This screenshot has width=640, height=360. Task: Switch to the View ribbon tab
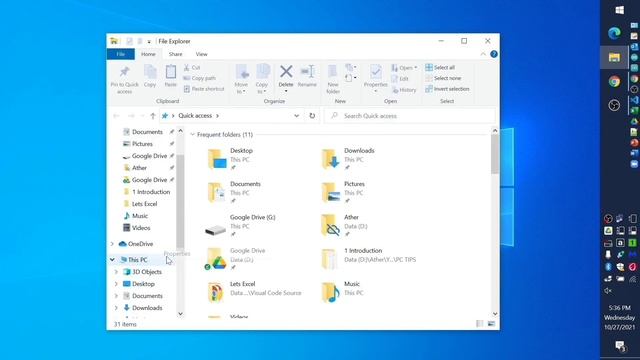[201, 54]
